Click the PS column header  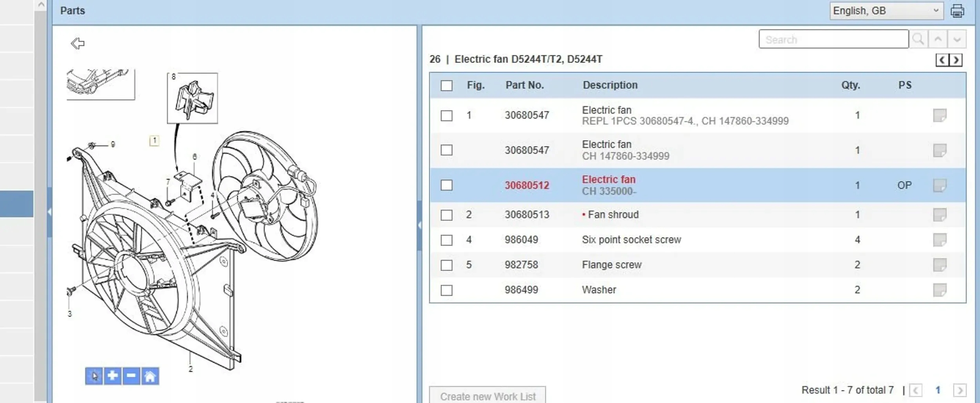pos(905,85)
